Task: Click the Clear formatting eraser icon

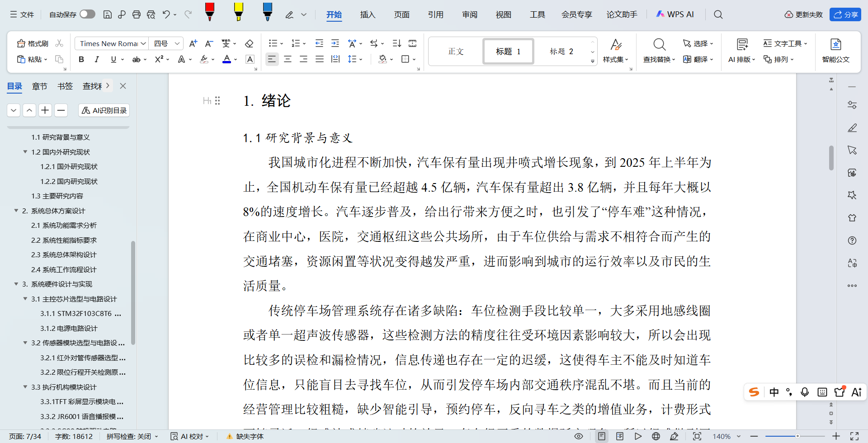Action: pyautogui.click(x=249, y=43)
